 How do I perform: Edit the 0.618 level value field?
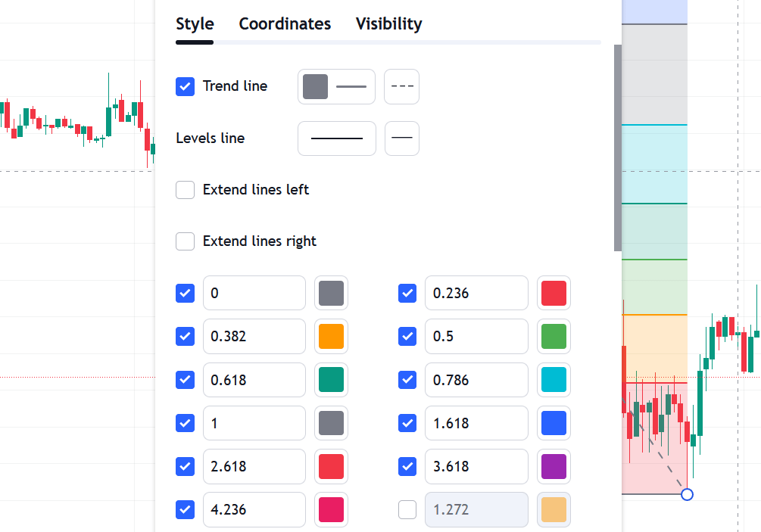[254, 380]
